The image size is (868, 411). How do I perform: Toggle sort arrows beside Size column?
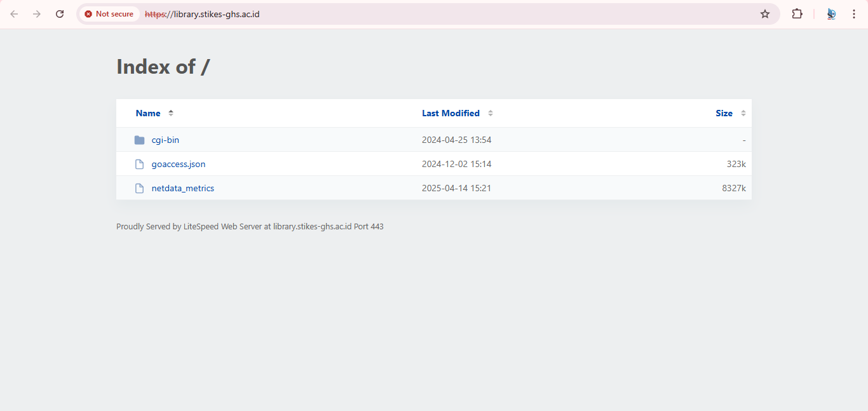click(x=743, y=113)
